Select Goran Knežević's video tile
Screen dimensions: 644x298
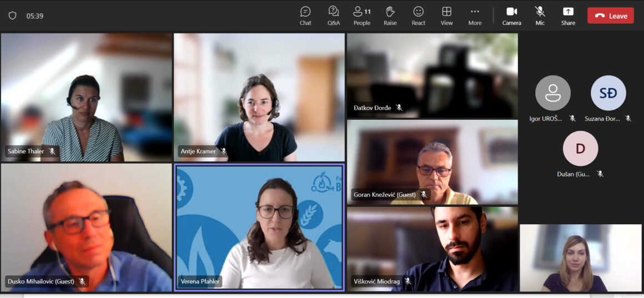tap(432, 162)
